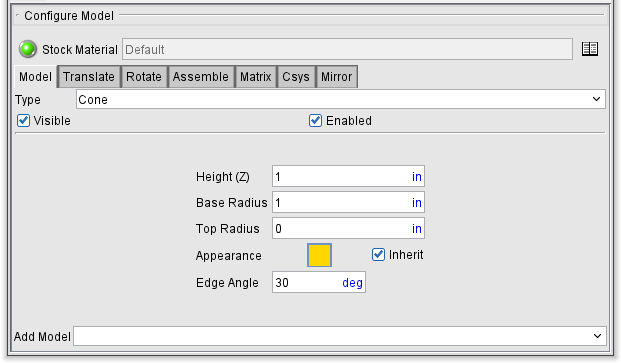Image resolution: width=621 pixels, height=363 pixels.
Task: Open the Type dropdown showing Cone
Action: click(x=341, y=99)
